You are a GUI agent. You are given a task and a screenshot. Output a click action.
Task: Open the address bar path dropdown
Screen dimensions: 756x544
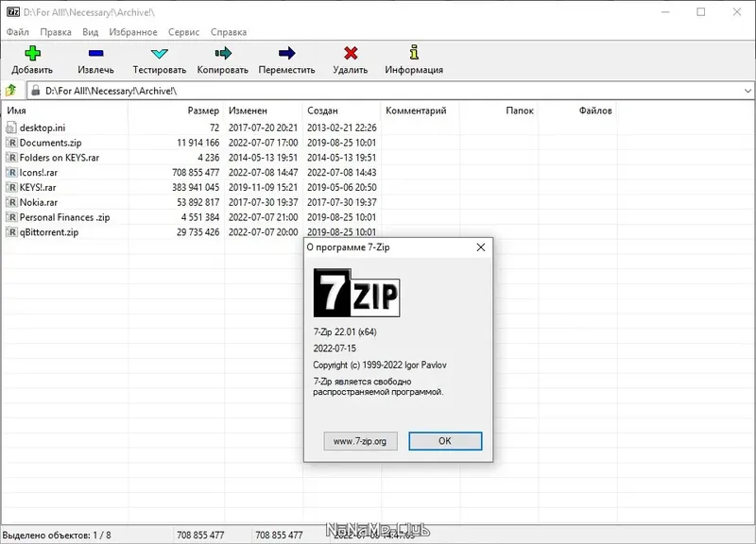tap(747, 91)
